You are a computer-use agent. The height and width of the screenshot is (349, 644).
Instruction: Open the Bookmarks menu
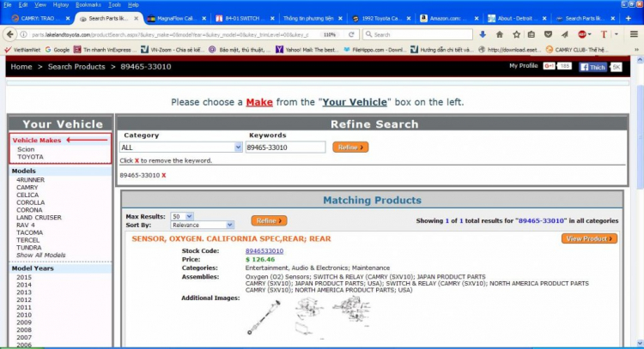coord(88,5)
